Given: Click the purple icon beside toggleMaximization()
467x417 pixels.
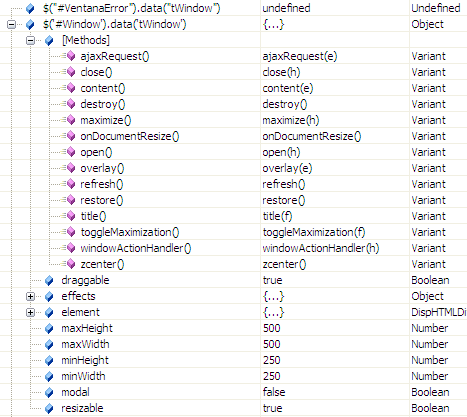Looking at the screenshot, I should (71, 232).
